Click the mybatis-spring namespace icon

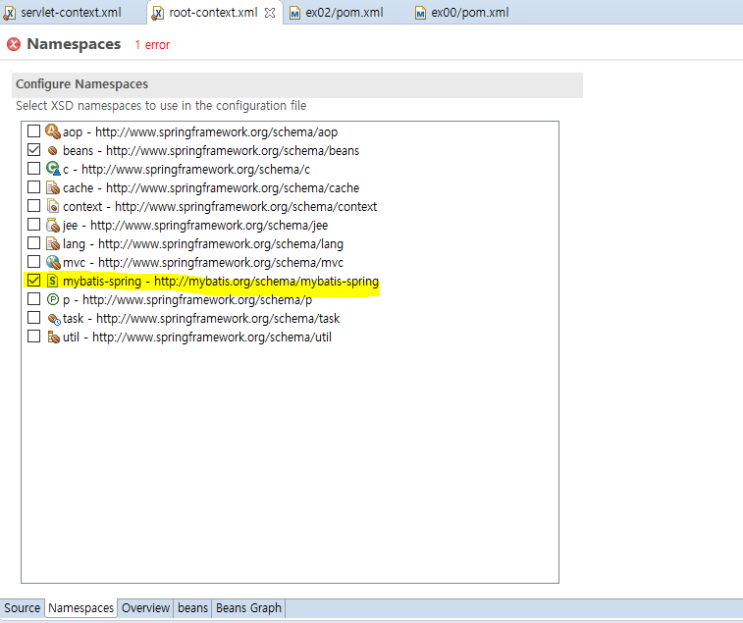(53, 281)
